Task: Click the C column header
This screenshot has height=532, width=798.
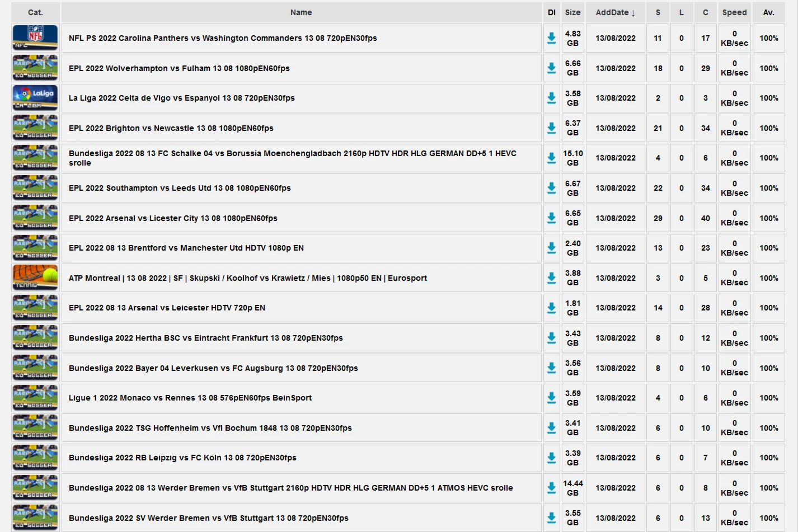Action: [x=706, y=12]
